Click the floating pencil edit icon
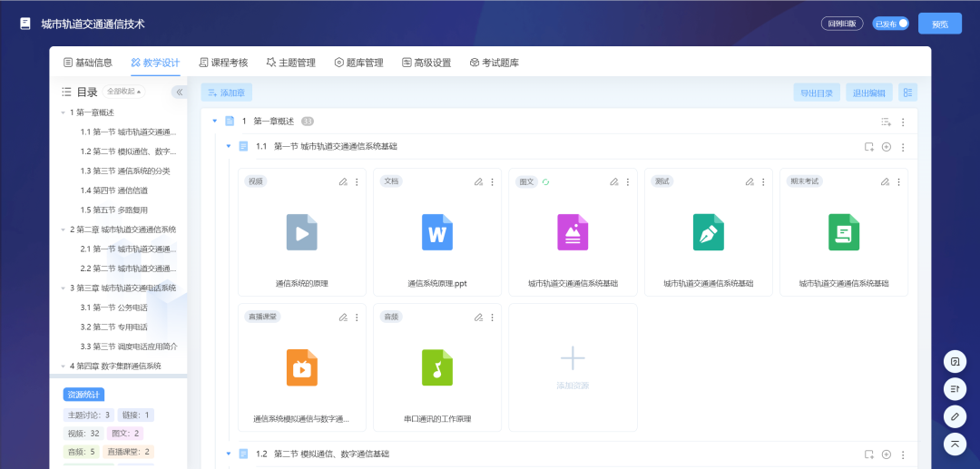Image resolution: width=980 pixels, height=469 pixels. click(x=955, y=415)
